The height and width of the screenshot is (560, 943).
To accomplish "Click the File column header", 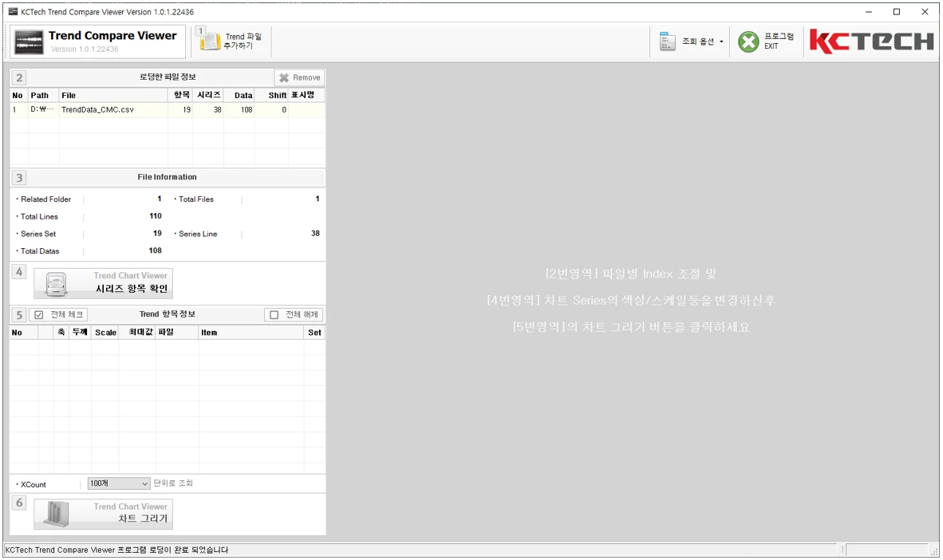I will point(113,95).
